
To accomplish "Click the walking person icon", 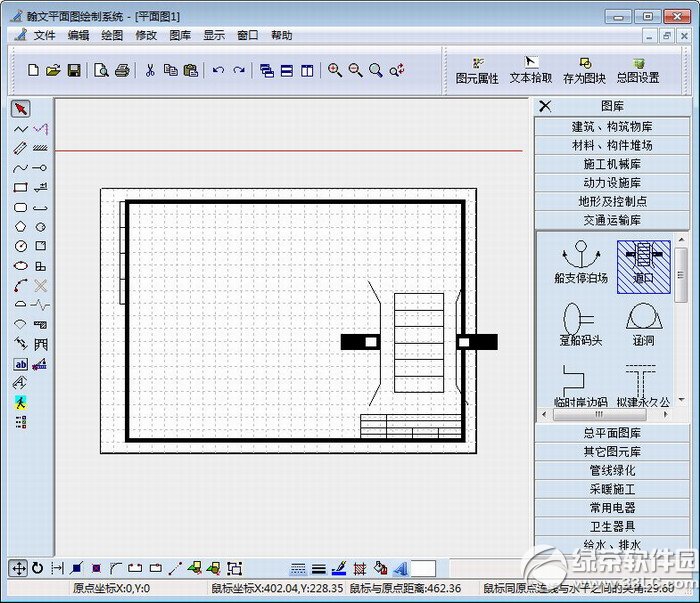I will point(21,403).
